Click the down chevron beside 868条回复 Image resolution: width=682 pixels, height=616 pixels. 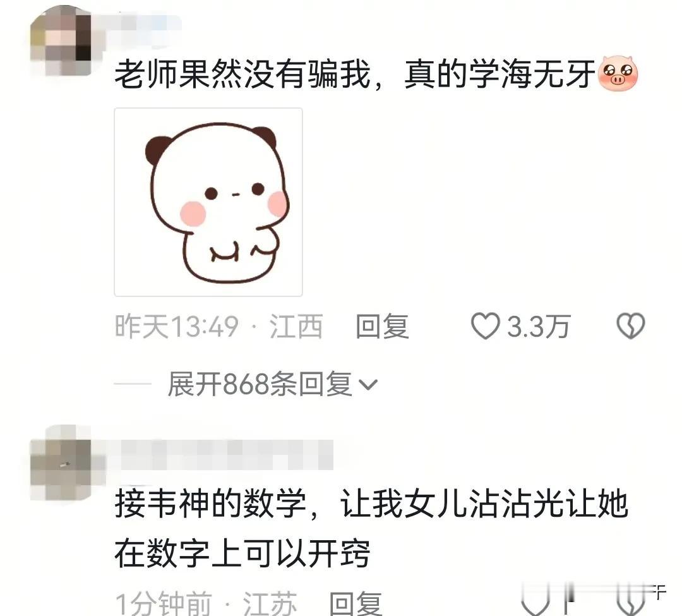pos(368,385)
